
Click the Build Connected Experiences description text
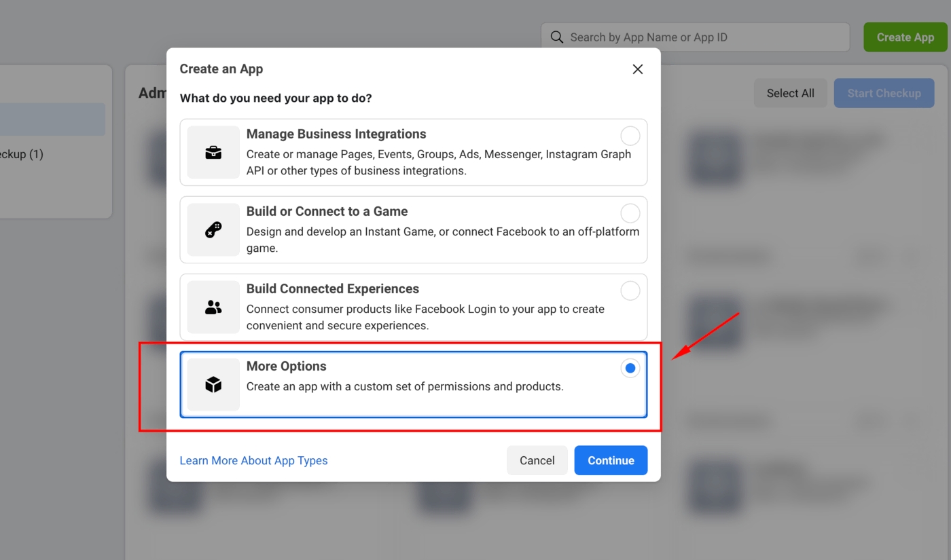[425, 317]
